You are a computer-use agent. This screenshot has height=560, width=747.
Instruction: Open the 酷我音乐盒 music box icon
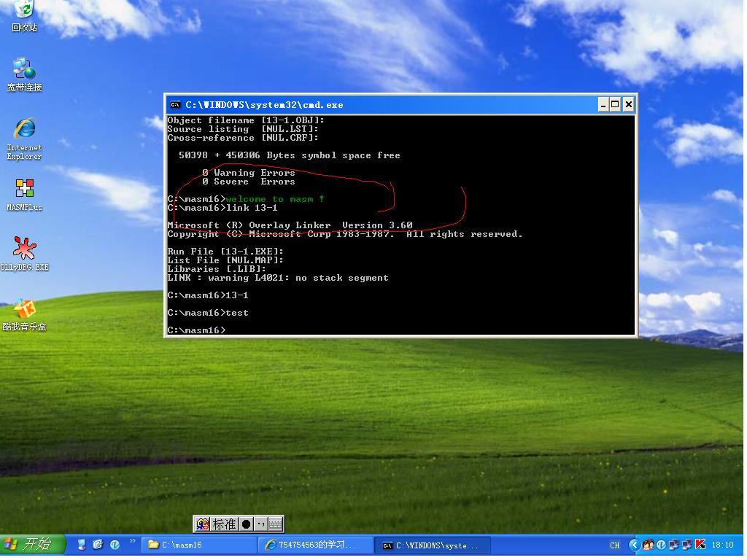[24, 315]
